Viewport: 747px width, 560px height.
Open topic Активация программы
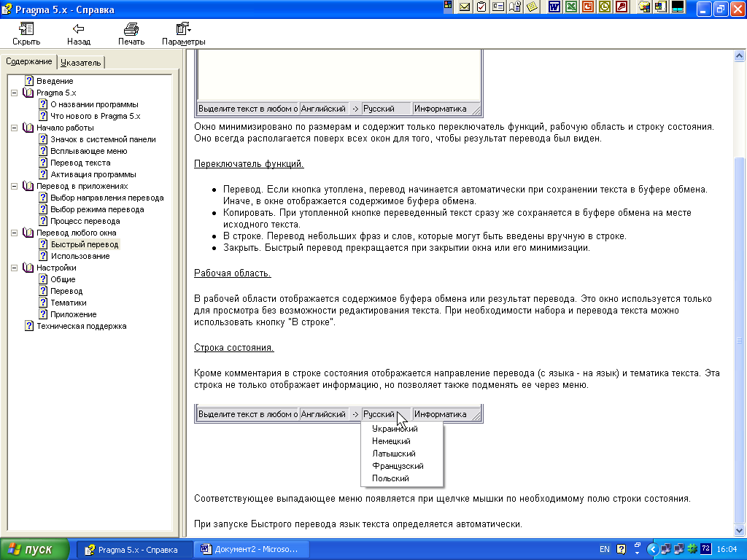click(93, 174)
